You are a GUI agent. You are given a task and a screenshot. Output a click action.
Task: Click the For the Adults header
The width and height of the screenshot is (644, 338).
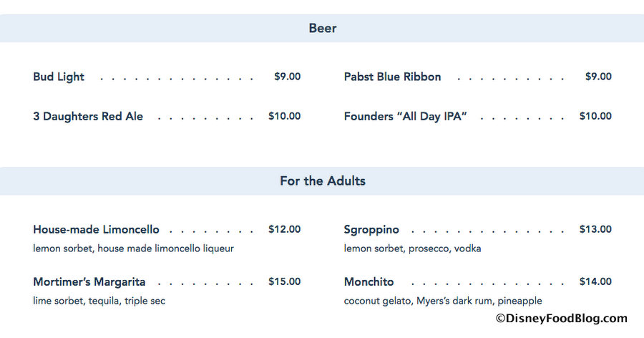click(323, 181)
